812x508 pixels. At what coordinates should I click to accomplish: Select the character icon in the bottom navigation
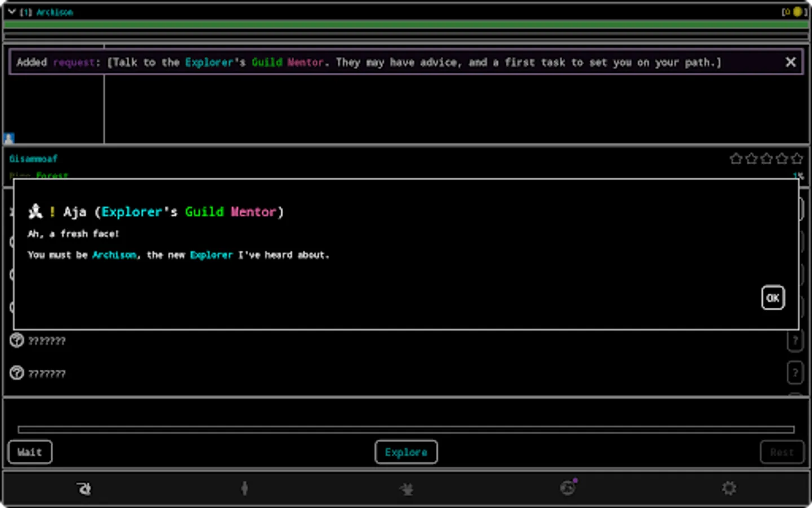tap(244, 488)
